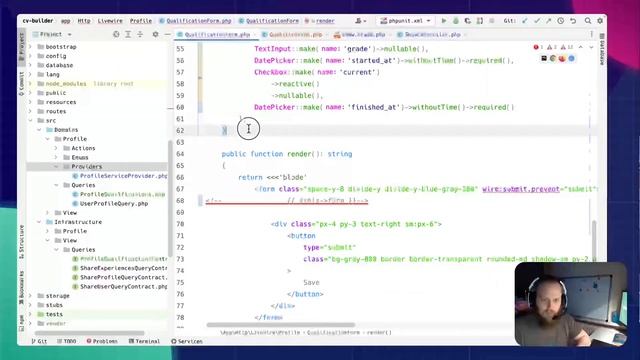
Task: Click Livewire breadcrumb in navigation bar
Action: [x=110, y=21]
